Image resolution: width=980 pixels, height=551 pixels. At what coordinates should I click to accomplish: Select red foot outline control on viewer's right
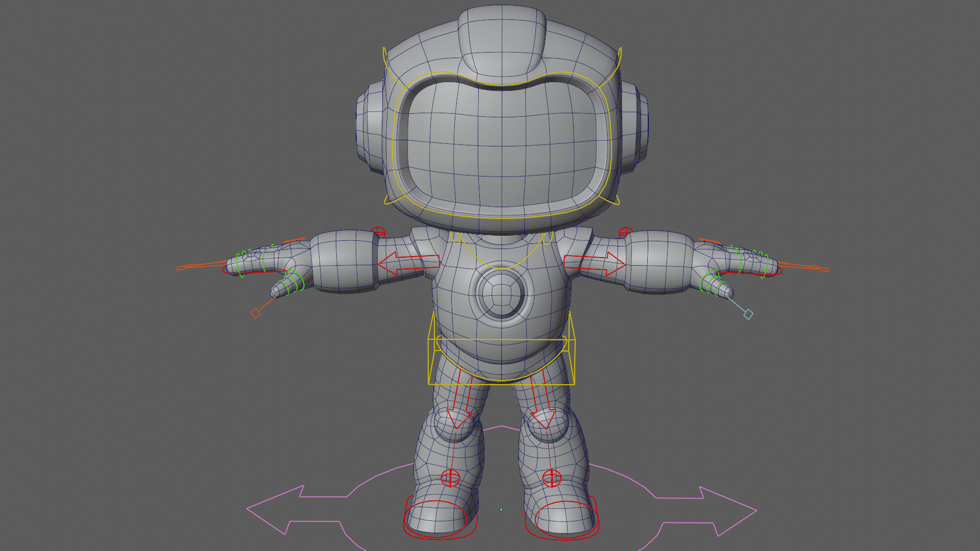[562, 518]
